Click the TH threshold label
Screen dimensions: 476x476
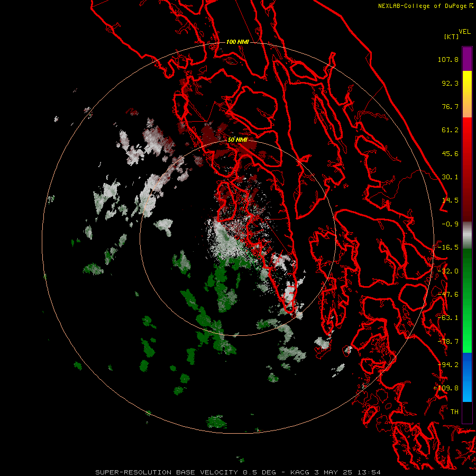(454, 412)
